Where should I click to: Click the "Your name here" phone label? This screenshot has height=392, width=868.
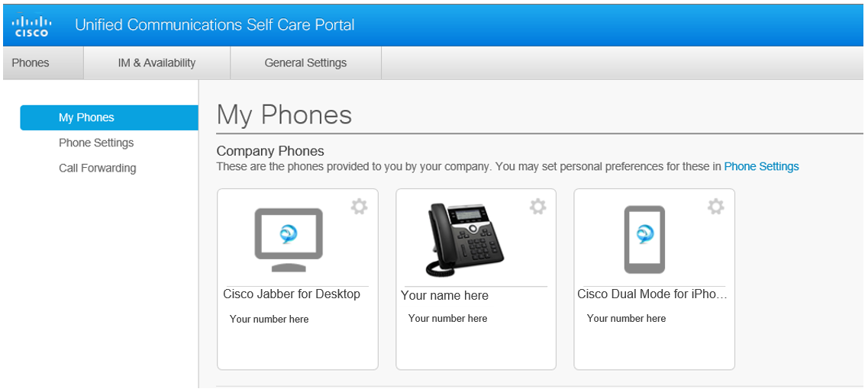[444, 296]
